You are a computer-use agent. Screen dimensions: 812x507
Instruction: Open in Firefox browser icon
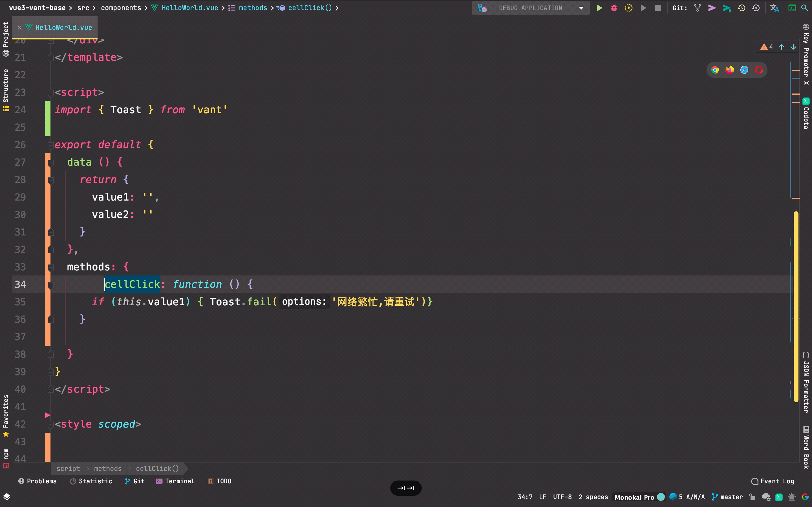click(x=729, y=70)
